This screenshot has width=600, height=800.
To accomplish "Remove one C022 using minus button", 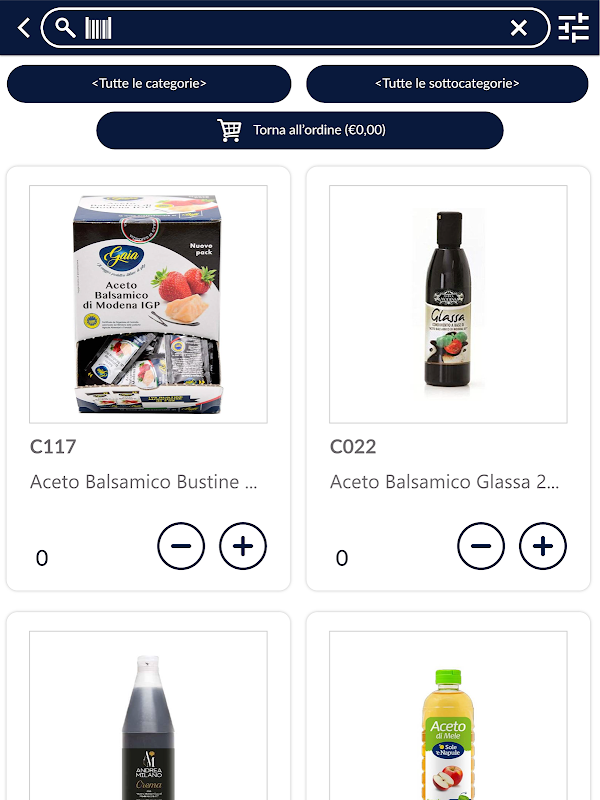I will (x=481, y=546).
